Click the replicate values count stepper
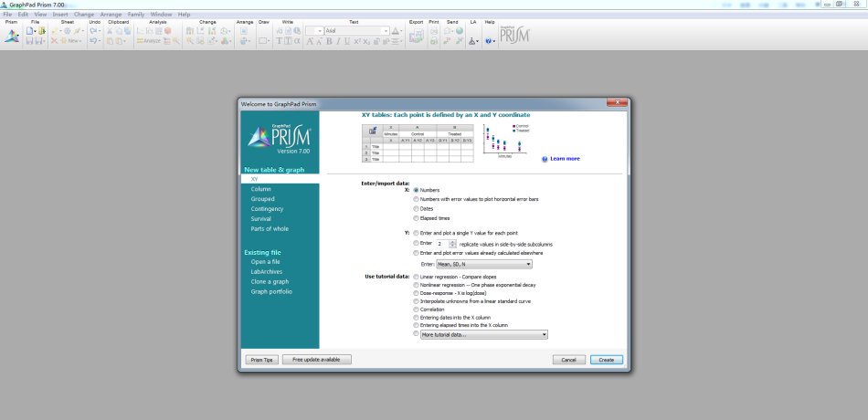Screen dimensions: 868x420 (453, 244)
